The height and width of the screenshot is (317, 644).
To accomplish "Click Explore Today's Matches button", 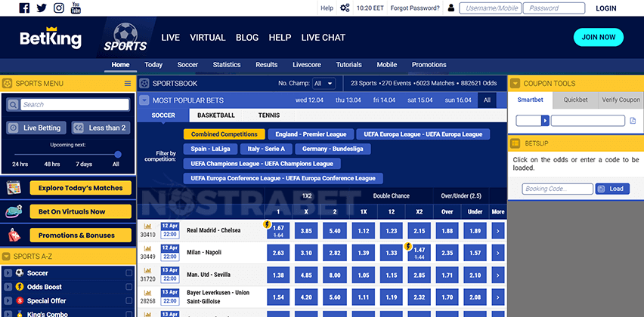I will click(x=80, y=188).
